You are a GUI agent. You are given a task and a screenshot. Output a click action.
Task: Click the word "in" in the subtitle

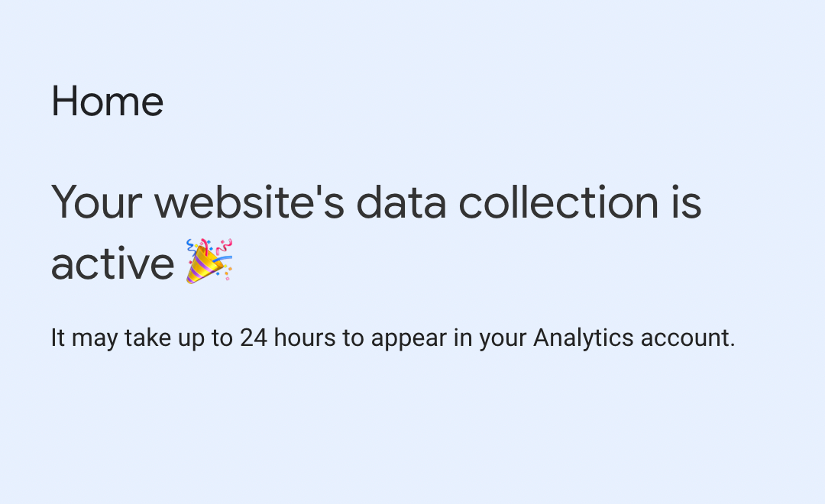pyautogui.click(x=463, y=338)
